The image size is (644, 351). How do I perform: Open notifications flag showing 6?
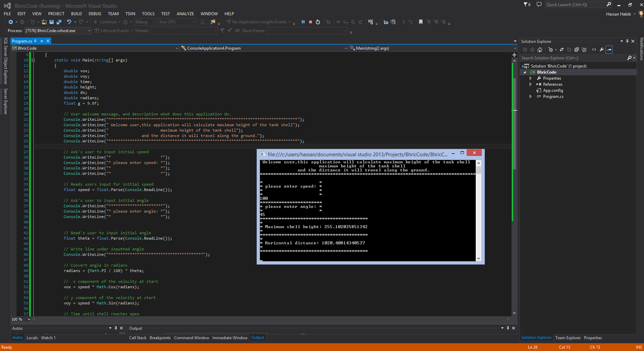527,4
